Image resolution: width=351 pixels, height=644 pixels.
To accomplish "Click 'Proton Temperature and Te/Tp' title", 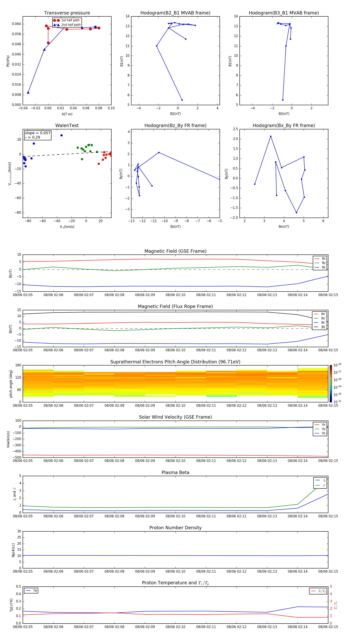I will (175, 583).
